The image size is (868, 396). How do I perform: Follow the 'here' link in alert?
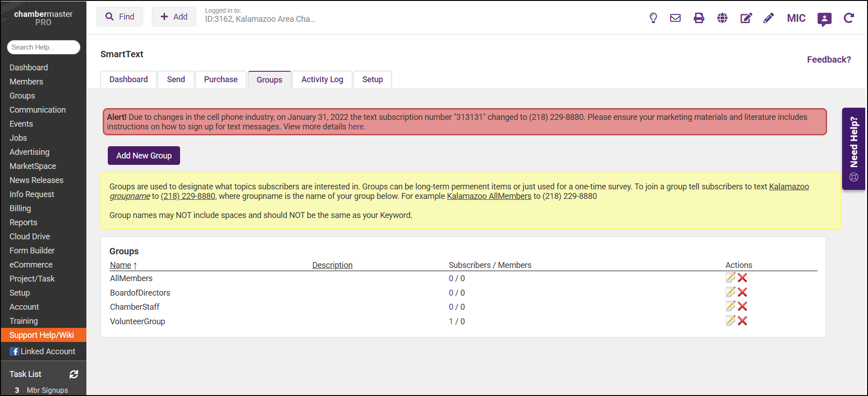click(x=356, y=127)
